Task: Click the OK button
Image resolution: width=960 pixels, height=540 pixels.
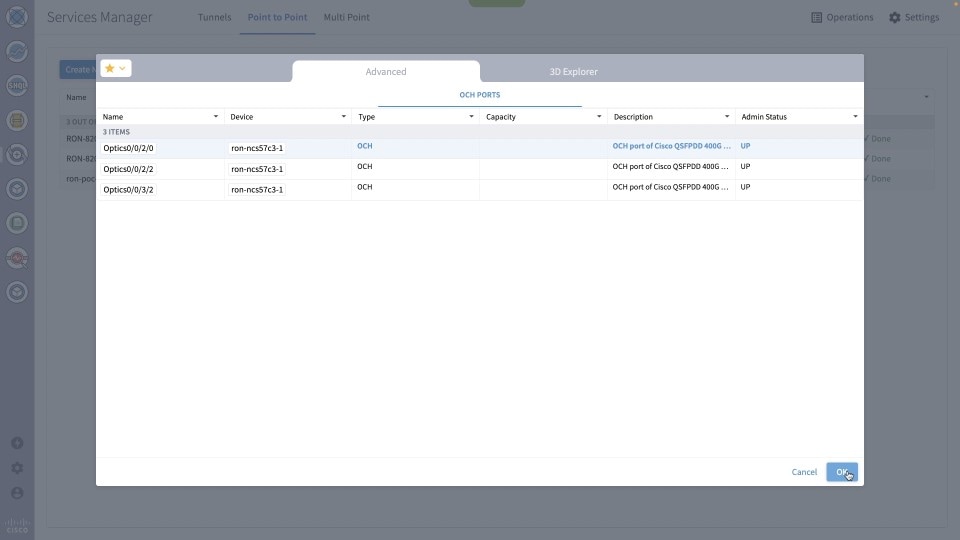Action: click(842, 472)
